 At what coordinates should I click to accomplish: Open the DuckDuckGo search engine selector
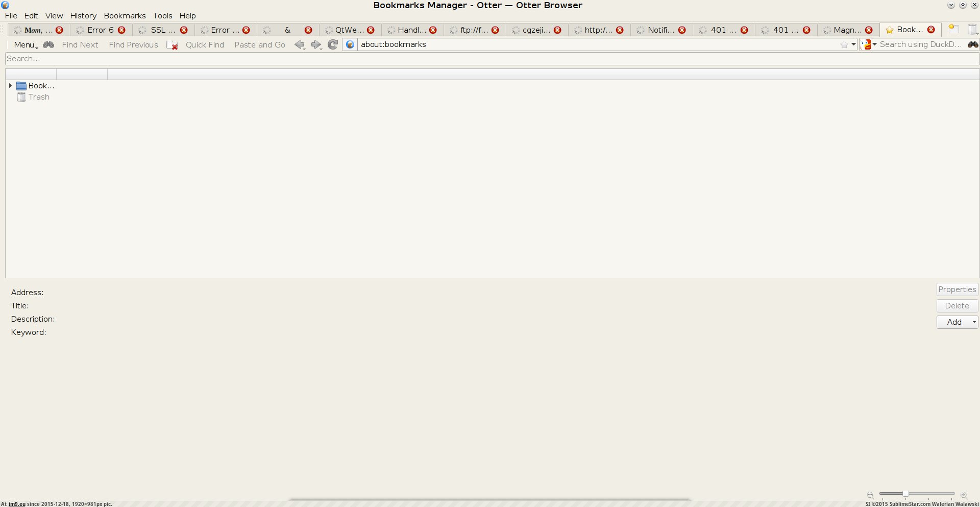(869, 44)
